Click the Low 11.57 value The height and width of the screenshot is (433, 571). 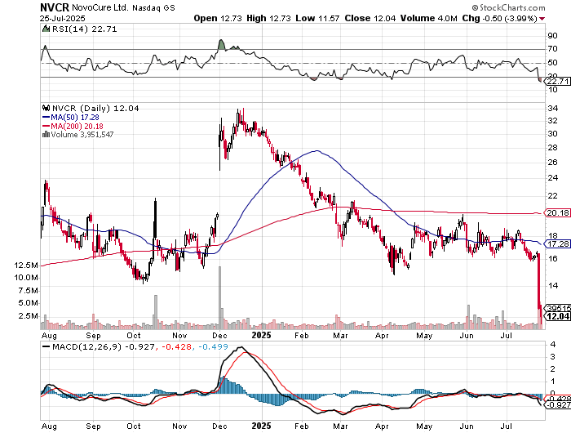[x=318, y=18]
